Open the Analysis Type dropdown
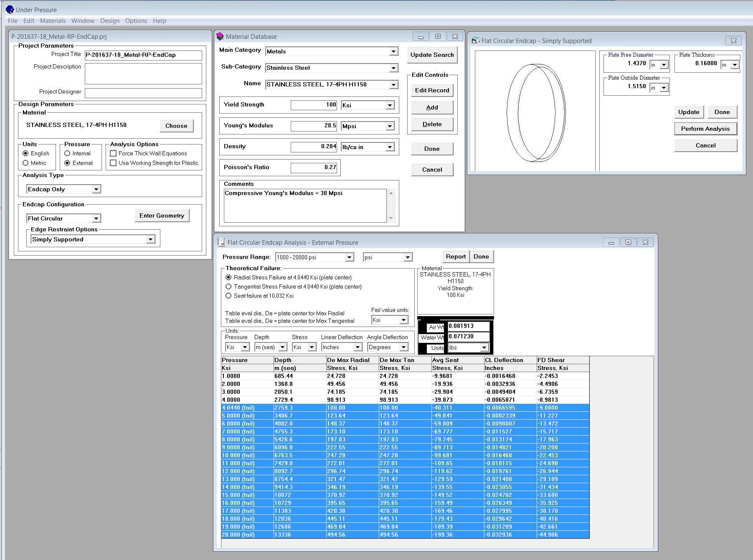This screenshot has height=560, width=753. [x=96, y=189]
